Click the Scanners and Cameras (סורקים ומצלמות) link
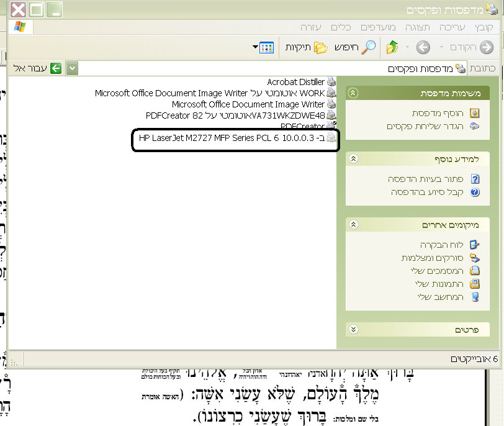The width and height of the screenshot is (504, 426). pos(433,258)
